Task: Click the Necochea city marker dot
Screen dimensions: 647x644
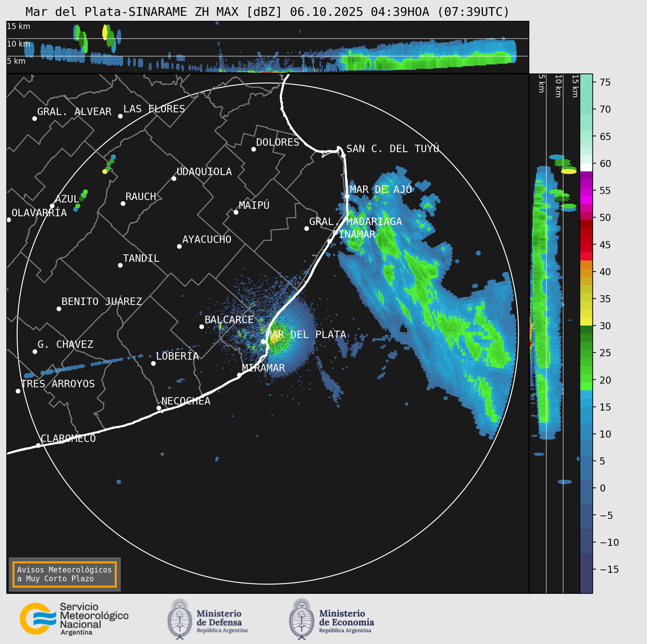Action: click(159, 408)
